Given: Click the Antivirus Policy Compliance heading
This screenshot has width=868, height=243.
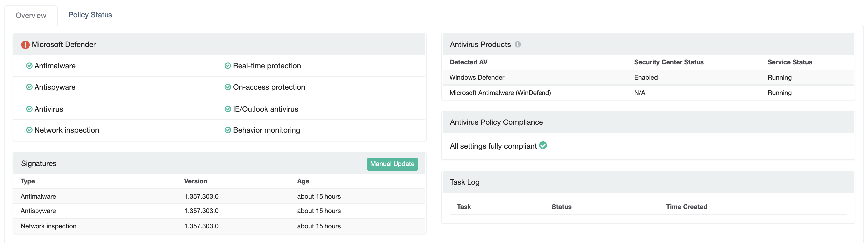Looking at the screenshot, I should 496,122.
